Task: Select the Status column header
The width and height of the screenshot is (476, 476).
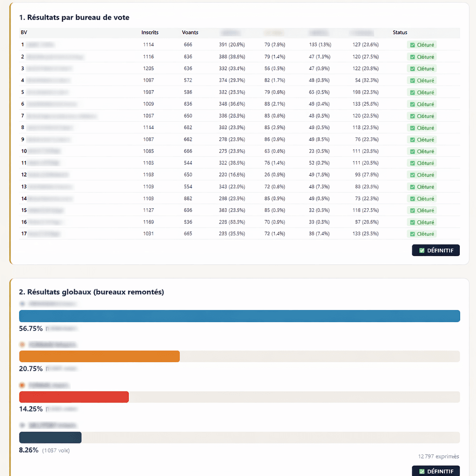Action: click(400, 33)
